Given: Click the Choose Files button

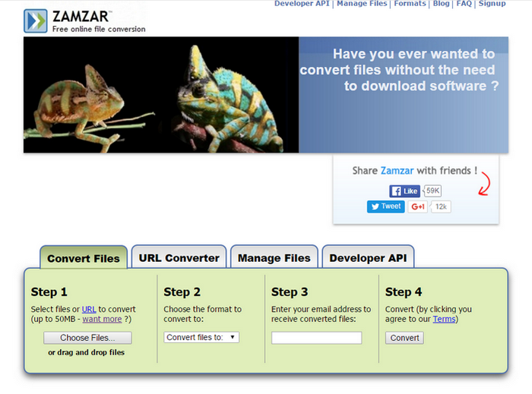Looking at the screenshot, I should tap(87, 338).
